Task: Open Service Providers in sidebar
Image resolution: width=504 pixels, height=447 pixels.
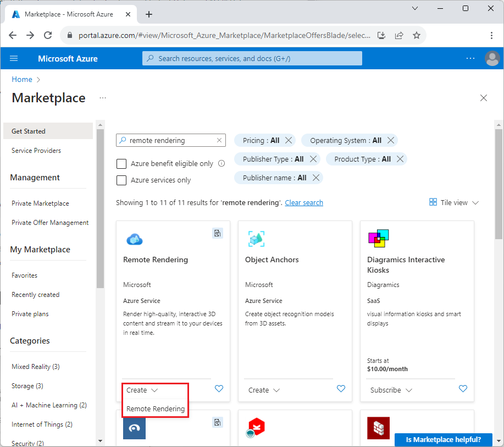Action: pos(36,150)
